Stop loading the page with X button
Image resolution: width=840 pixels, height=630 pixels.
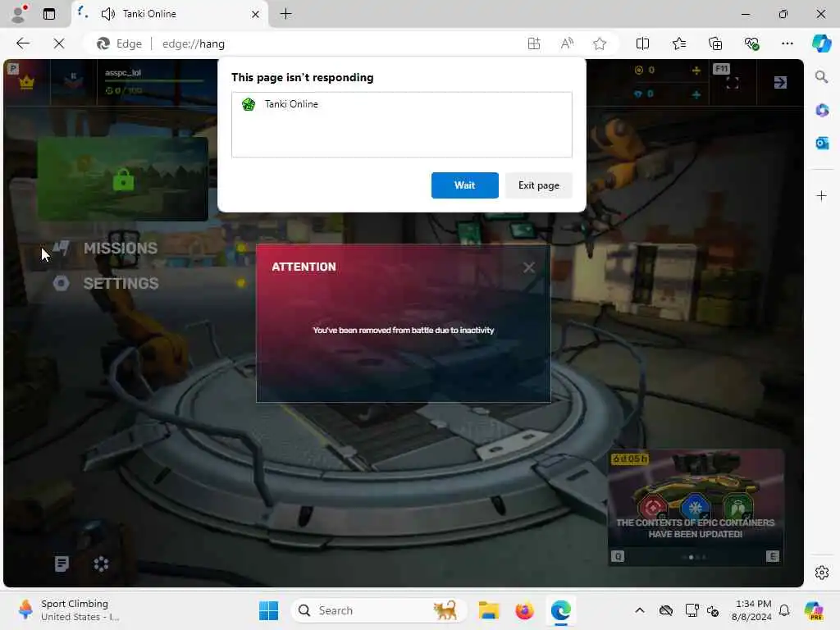click(x=59, y=43)
